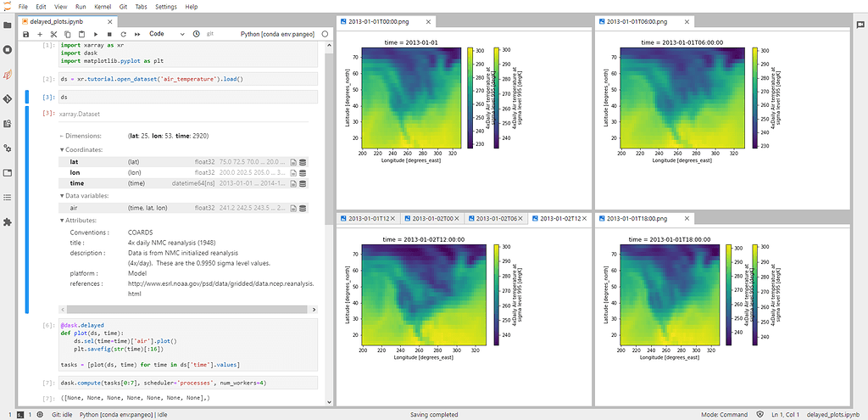Show running terminals and kernels panel
The height and width of the screenshot is (420, 868).
[8, 49]
